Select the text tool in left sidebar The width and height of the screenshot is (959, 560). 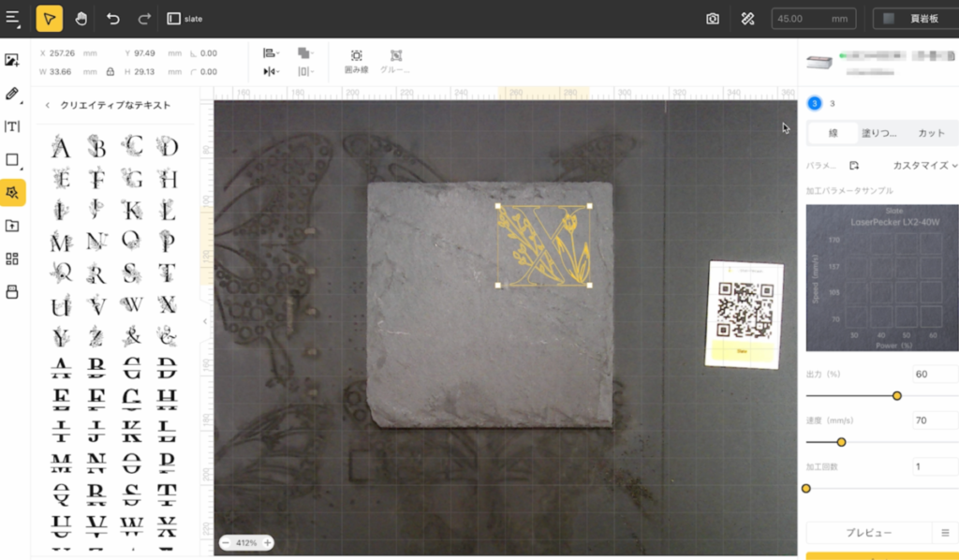point(12,126)
